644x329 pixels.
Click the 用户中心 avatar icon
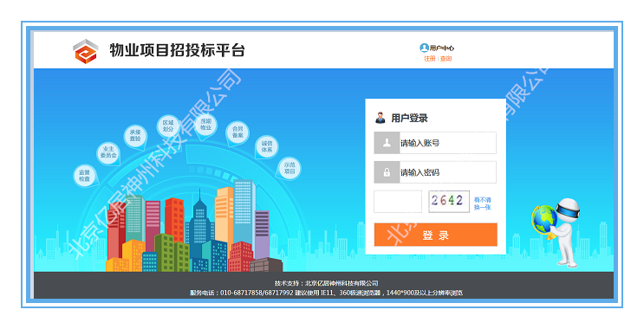(x=424, y=48)
